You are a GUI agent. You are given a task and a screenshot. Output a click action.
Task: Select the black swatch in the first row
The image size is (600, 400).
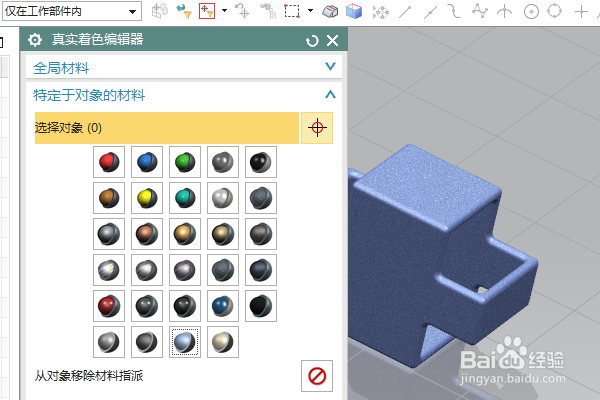coord(261,162)
